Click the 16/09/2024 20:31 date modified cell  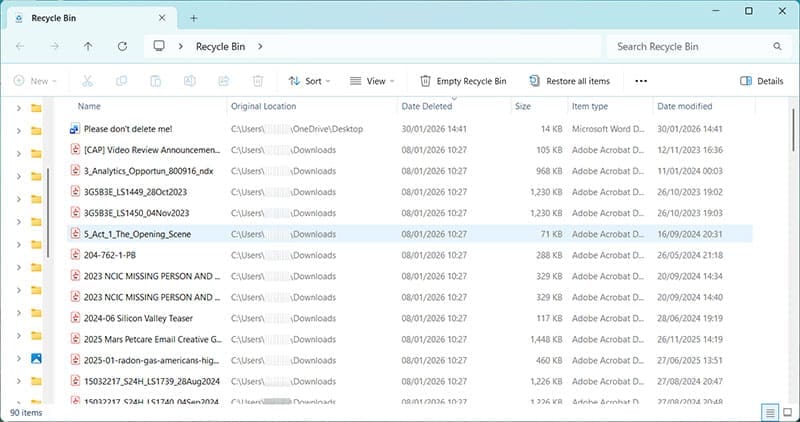click(690, 234)
